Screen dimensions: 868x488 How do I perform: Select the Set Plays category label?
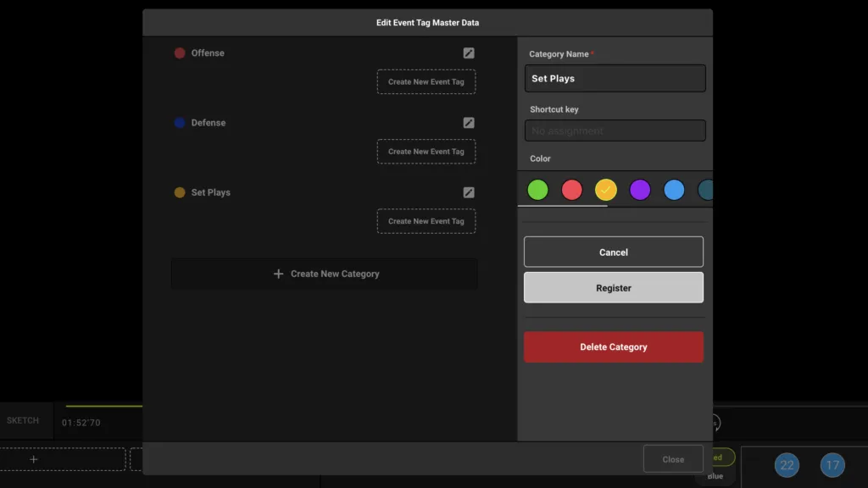coord(210,192)
